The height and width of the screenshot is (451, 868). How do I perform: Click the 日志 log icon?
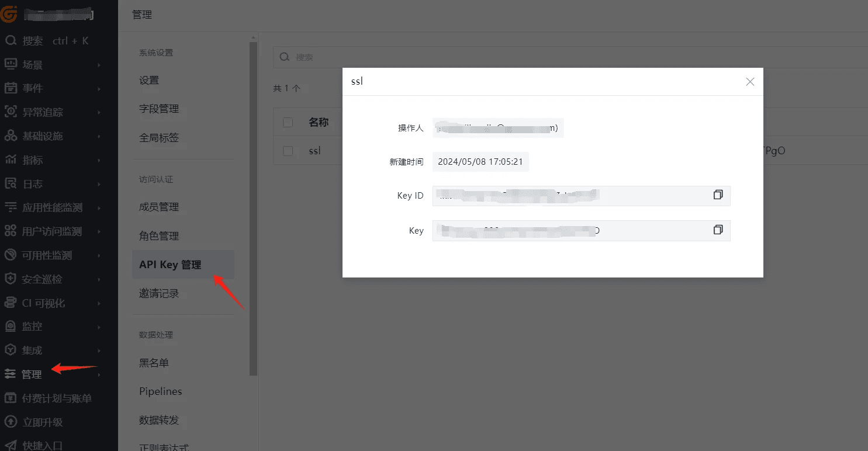pos(11,183)
